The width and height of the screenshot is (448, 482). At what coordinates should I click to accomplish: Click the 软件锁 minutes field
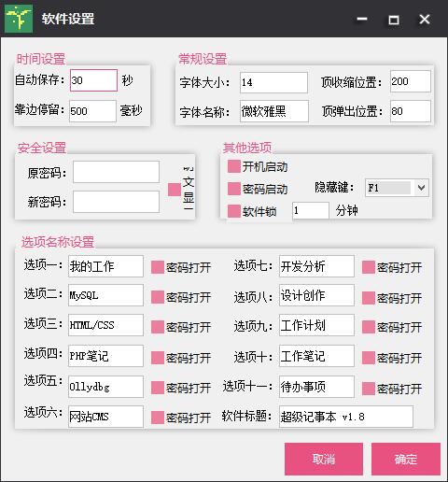click(x=311, y=211)
